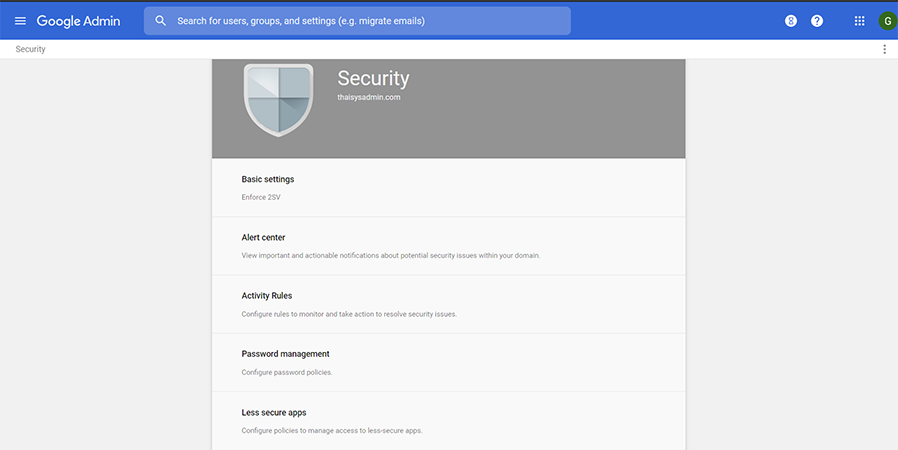Expand the Alert center section

(448, 246)
